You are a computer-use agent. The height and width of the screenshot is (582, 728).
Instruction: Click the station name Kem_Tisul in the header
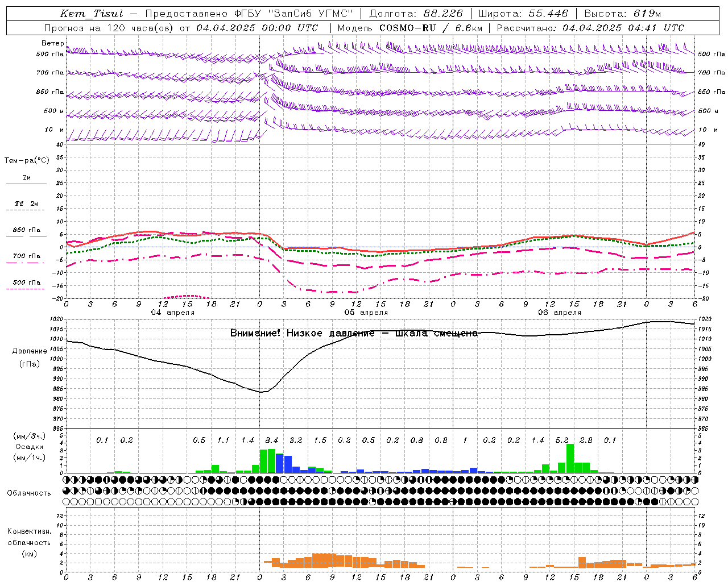[92, 14]
